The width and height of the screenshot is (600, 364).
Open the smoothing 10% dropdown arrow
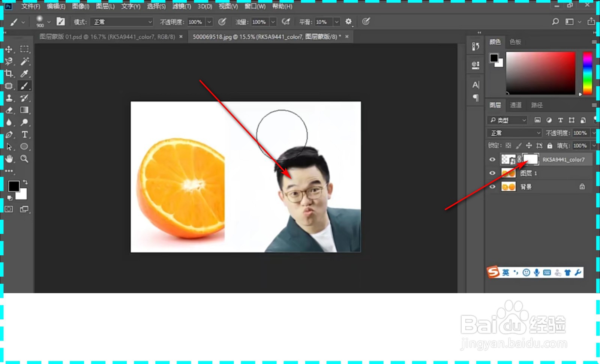coord(337,22)
